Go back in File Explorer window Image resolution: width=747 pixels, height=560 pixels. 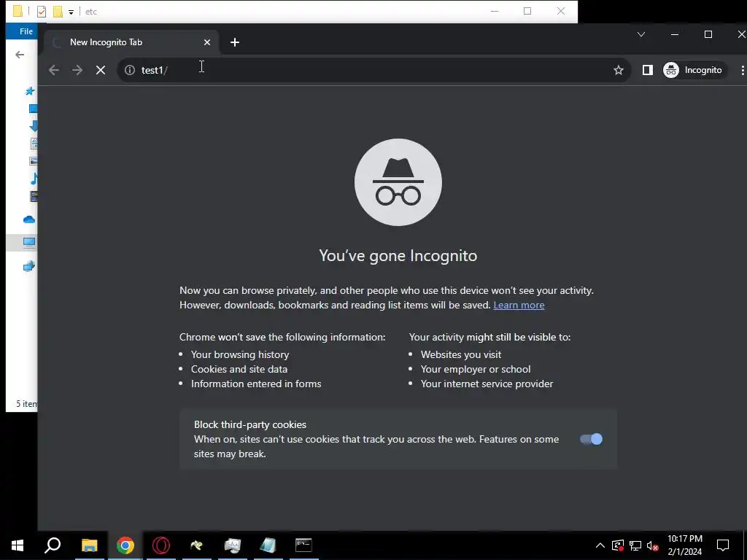pos(20,55)
